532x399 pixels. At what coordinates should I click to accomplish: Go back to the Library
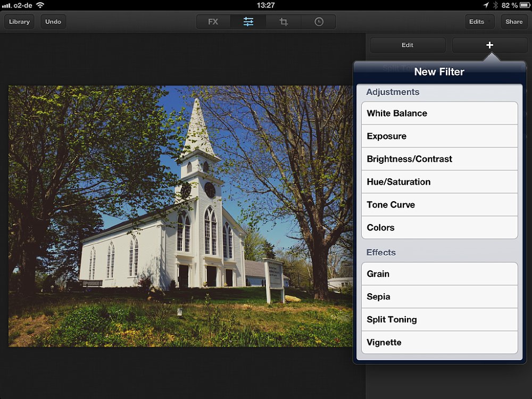20,22
